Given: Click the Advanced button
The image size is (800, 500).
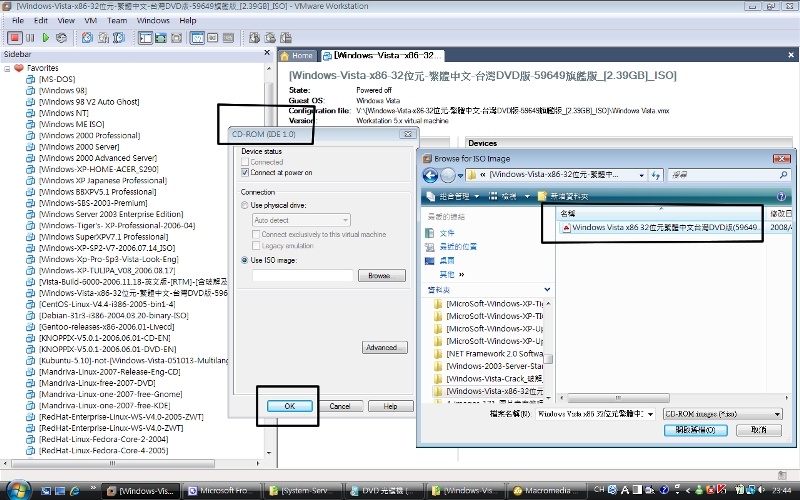Looking at the screenshot, I should pos(385,347).
